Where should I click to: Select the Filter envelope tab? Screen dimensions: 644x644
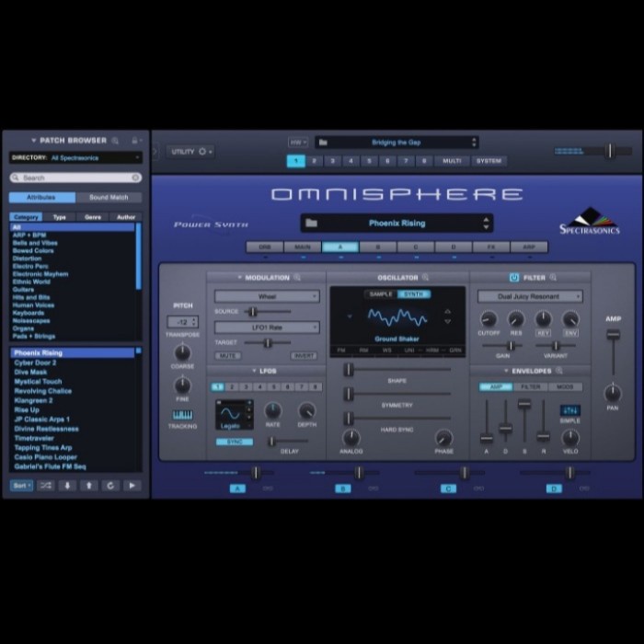(x=530, y=387)
